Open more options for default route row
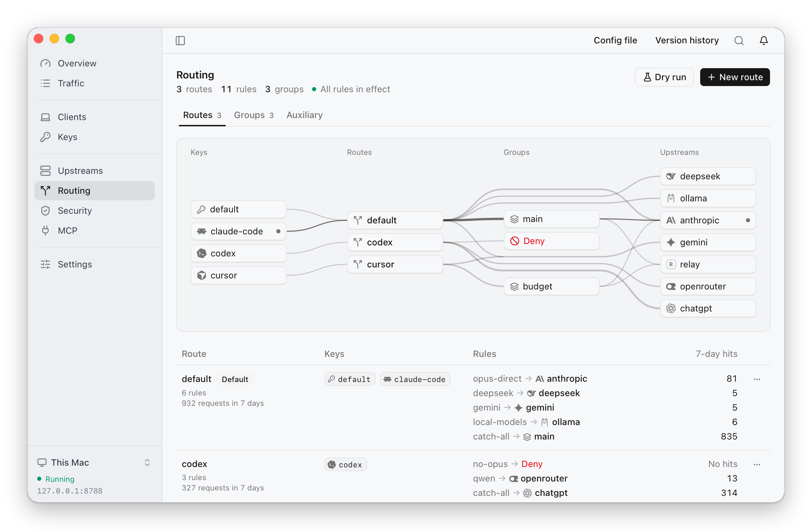The width and height of the screenshot is (812, 530). 757,379
